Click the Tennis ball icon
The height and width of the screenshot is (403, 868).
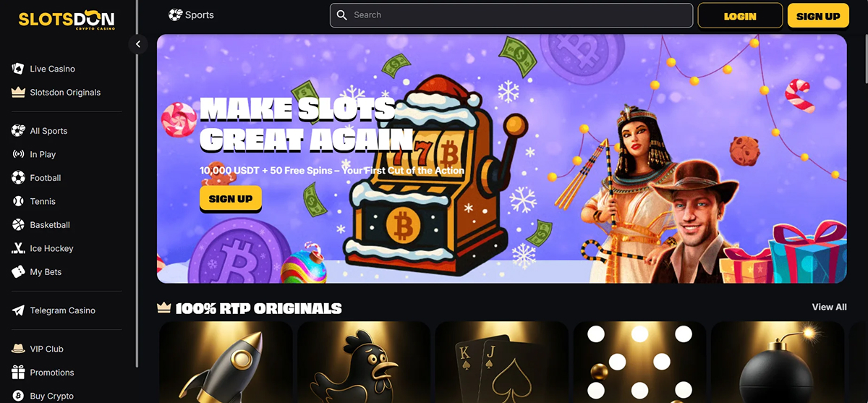18,201
